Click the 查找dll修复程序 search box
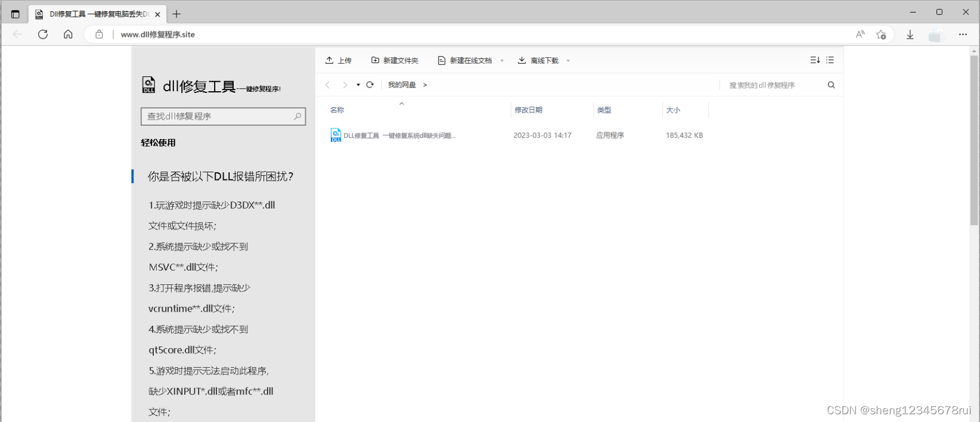980x422 pixels. click(x=223, y=116)
